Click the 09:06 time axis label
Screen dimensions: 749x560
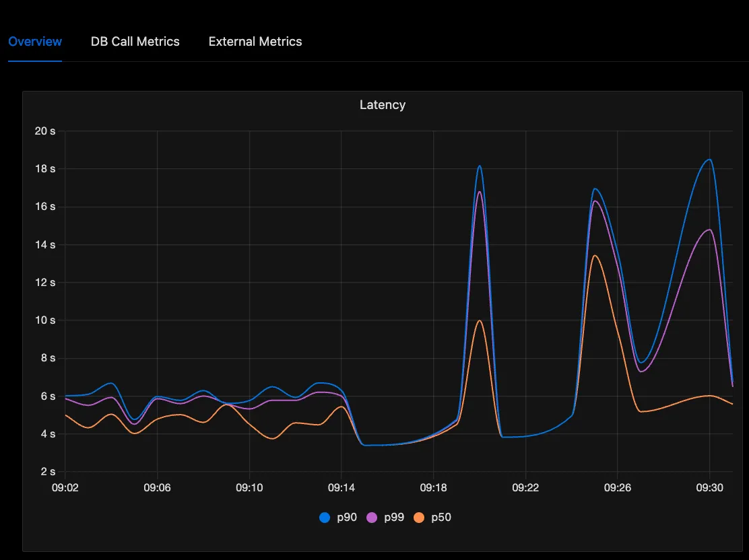[157, 487]
